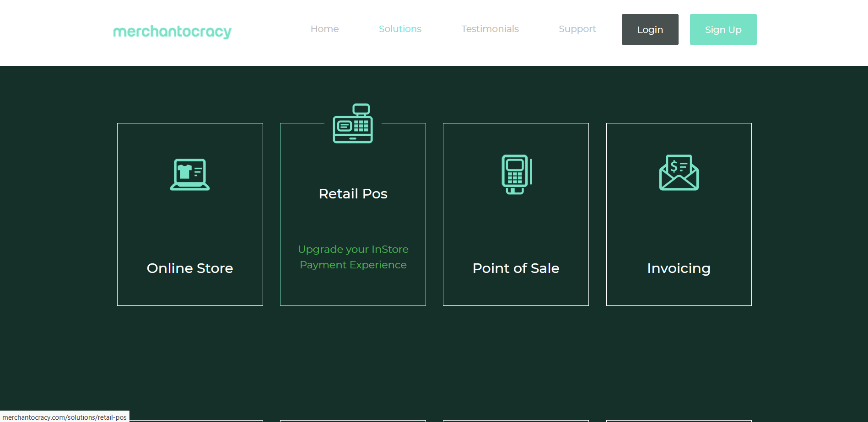Viewport: 868px width, 422px height.
Task: Click the envelope invoice icon
Action: point(679,172)
